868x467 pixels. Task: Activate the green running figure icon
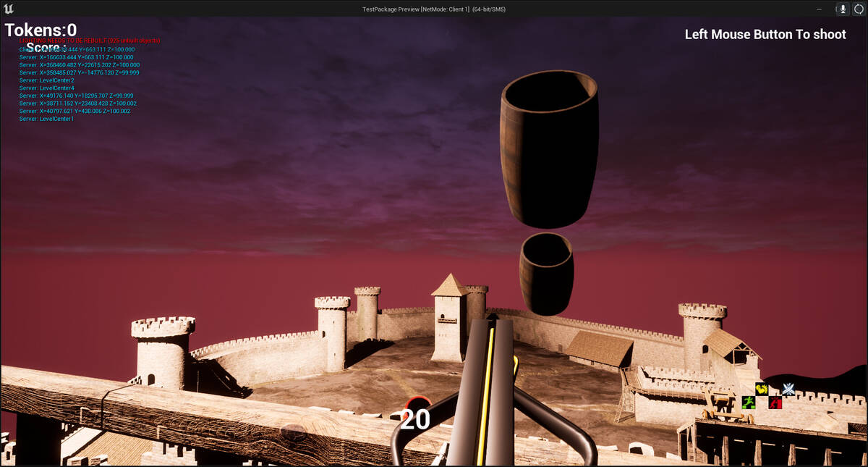coord(748,402)
